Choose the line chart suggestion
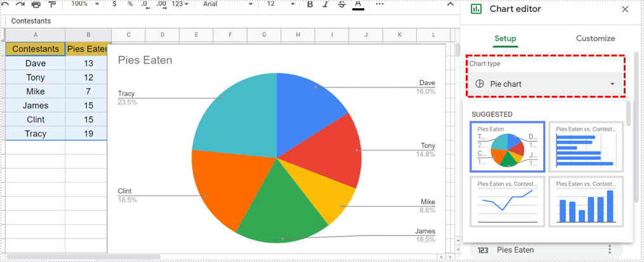Viewport: 644px width, 262px height. 507,202
